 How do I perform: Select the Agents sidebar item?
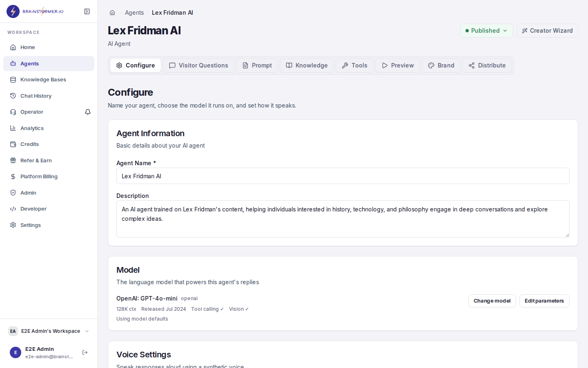49,63
